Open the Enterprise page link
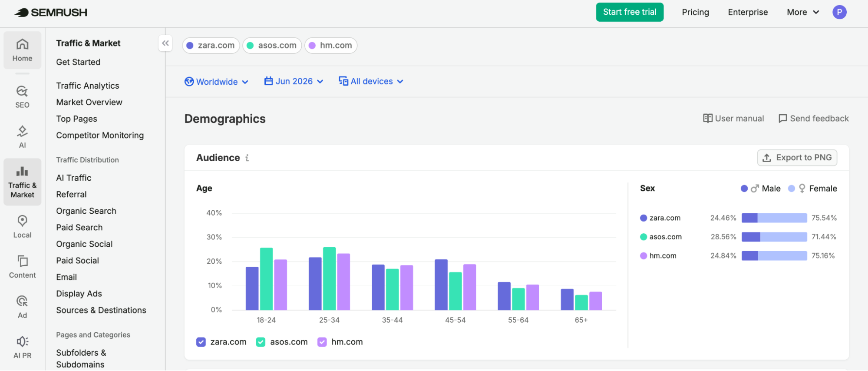Viewport: 868px width, 371px height. 748,12
